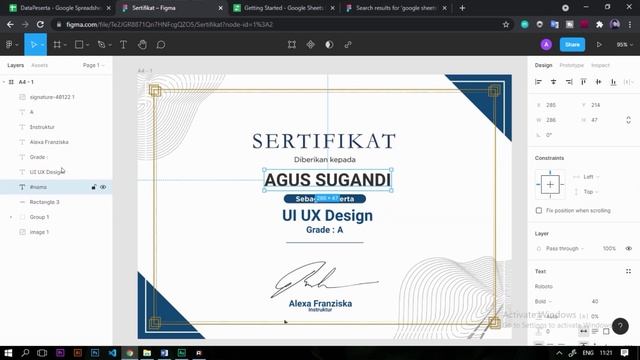
Task: Bookmark this page with star icon
Action: (506, 24)
